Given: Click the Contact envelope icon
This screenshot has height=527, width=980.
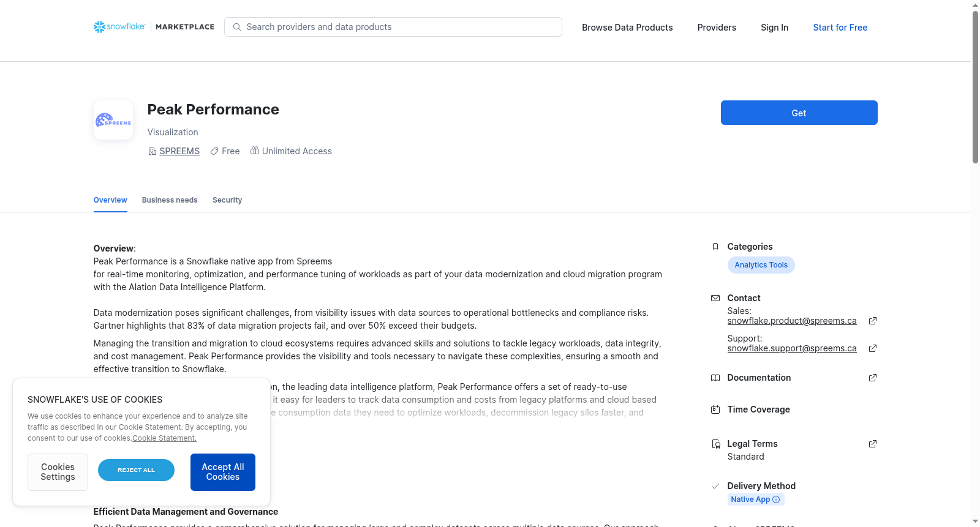Looking at the screenshot, I should (x=715, y=298).
